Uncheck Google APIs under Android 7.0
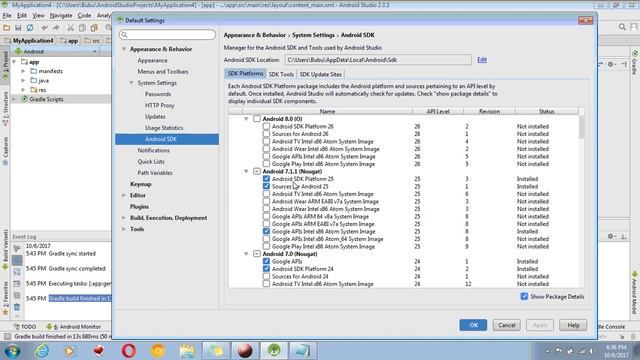The height and width of the screenshot is (360, 640). [266, 261]
